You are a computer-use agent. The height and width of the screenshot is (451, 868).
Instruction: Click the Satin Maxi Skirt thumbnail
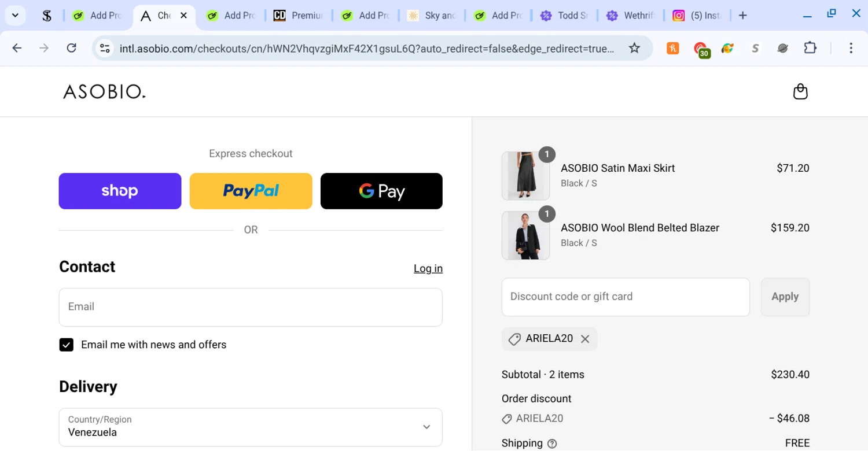point(525,176)
